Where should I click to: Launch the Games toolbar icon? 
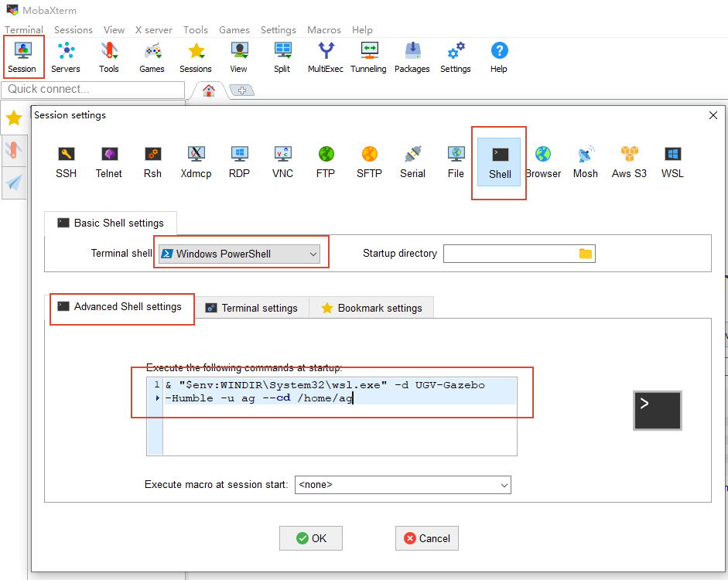coord(152,57)
